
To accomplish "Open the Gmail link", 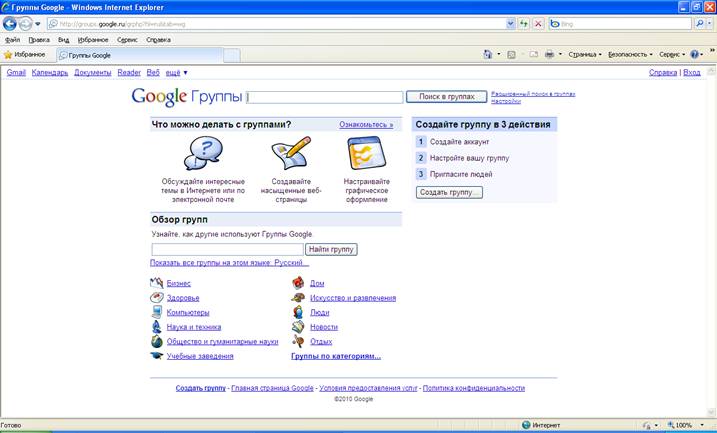I will (x=16, y=73).
